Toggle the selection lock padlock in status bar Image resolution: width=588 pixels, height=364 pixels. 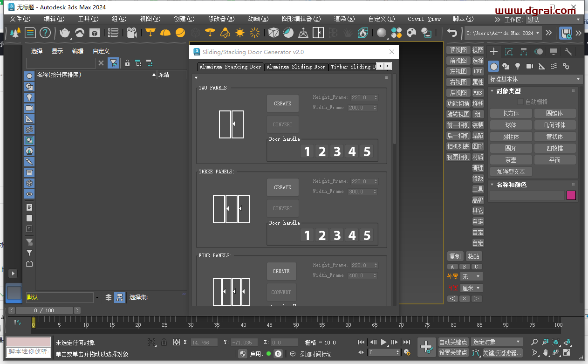tap(164, 342)
